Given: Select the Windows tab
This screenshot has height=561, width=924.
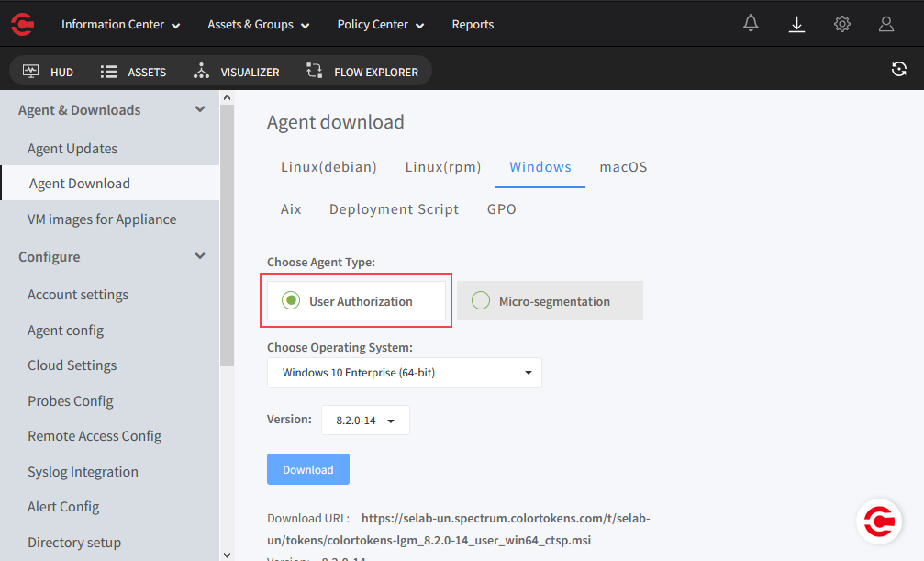Looking at the screenshot, I should 540,167.
